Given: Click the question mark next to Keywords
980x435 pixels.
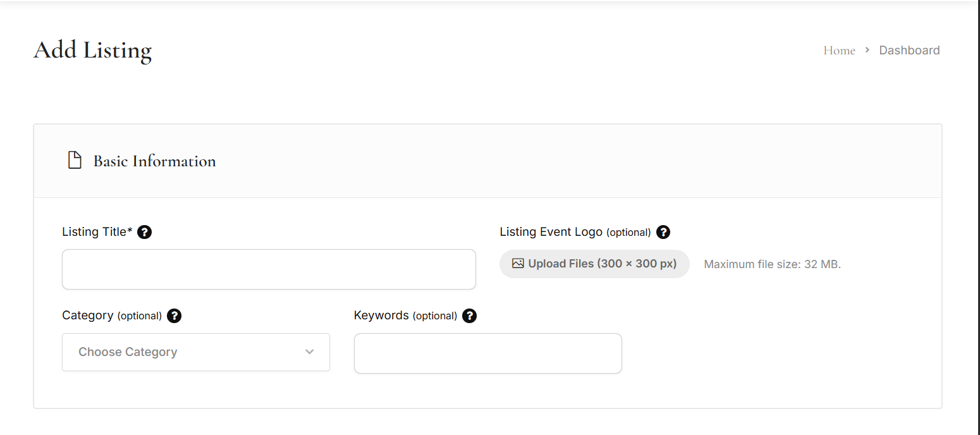Looking at the screenshot, I should 469,316.
